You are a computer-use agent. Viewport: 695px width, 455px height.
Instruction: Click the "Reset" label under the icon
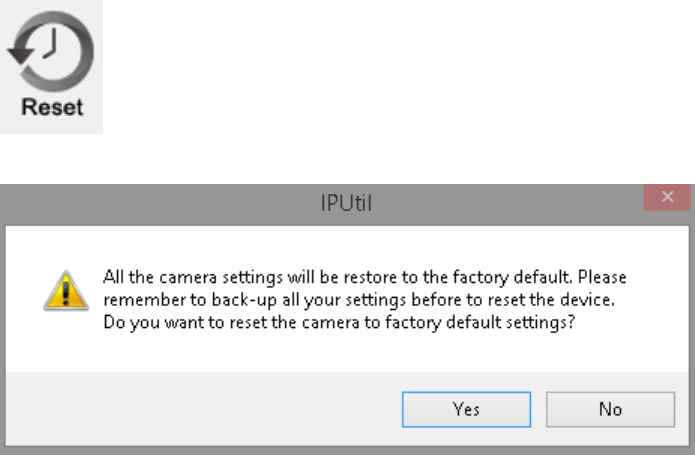click(x=51, y=107)
